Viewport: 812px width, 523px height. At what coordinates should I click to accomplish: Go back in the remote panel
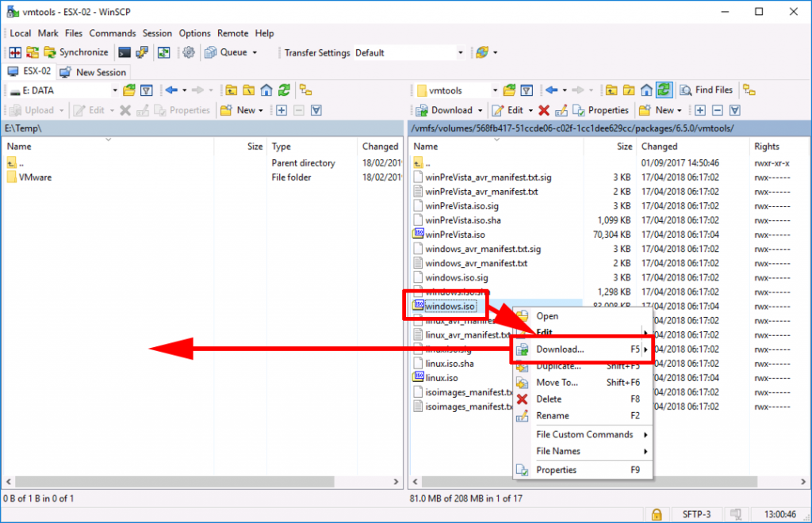coord(552,90)
